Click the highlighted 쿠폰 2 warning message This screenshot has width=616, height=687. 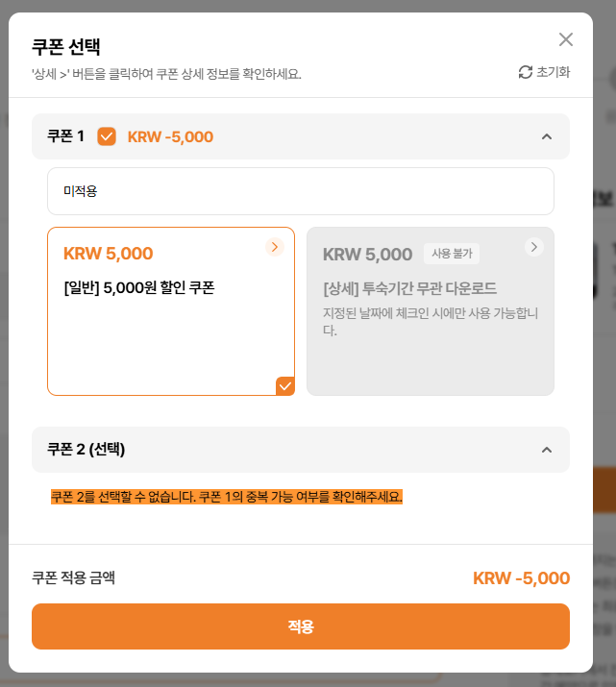(227, 497)
